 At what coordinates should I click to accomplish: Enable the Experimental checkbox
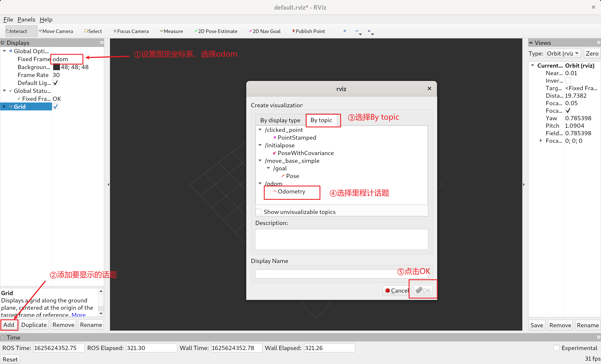(556, 348)
